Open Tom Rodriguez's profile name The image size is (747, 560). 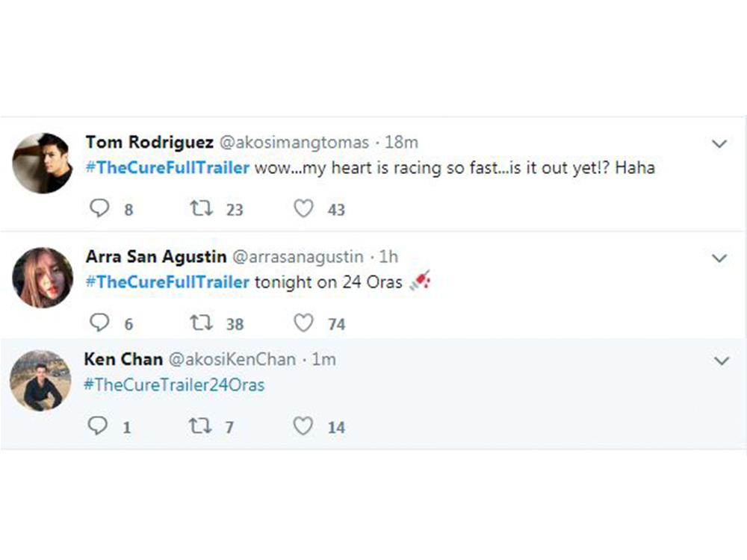[149, 142]
